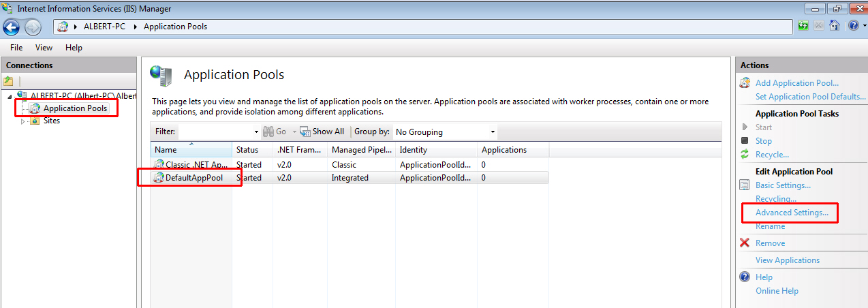Image resolution: width=868 pixels, height=308 pixels.
Task: Click the Classic pipeline mode cell
Action: point(344,164)
